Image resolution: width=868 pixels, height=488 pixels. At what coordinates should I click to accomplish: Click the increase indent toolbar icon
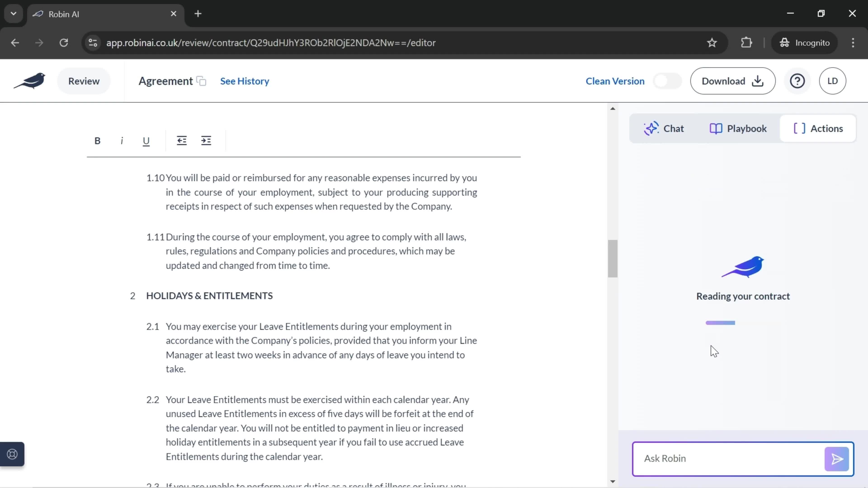click(x=207, y=141)
